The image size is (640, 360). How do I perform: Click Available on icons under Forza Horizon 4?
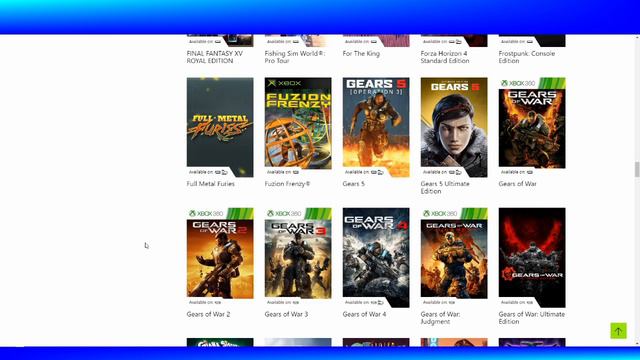pos(456,42)
